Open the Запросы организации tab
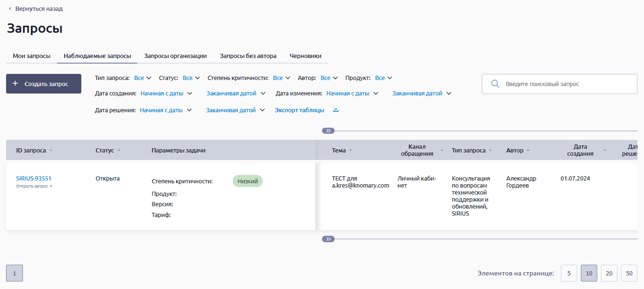This screenshot has height=289, width=644. click(x=175, y=56)
